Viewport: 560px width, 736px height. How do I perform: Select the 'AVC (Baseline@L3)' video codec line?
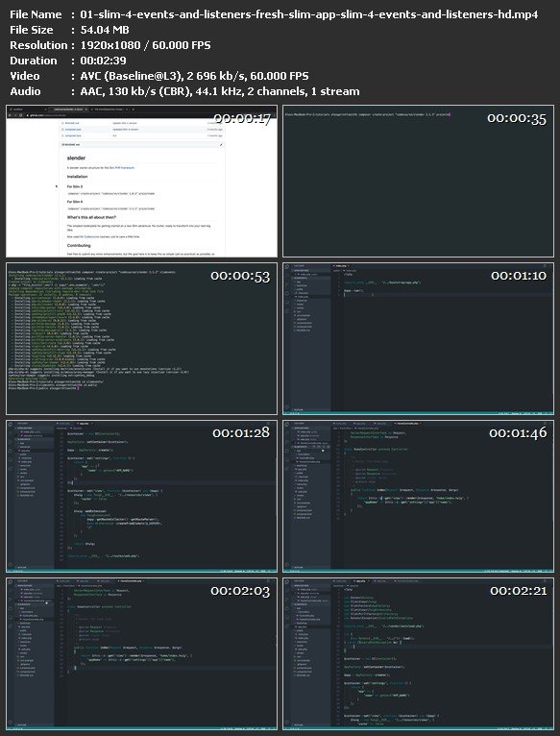[194, 76]
